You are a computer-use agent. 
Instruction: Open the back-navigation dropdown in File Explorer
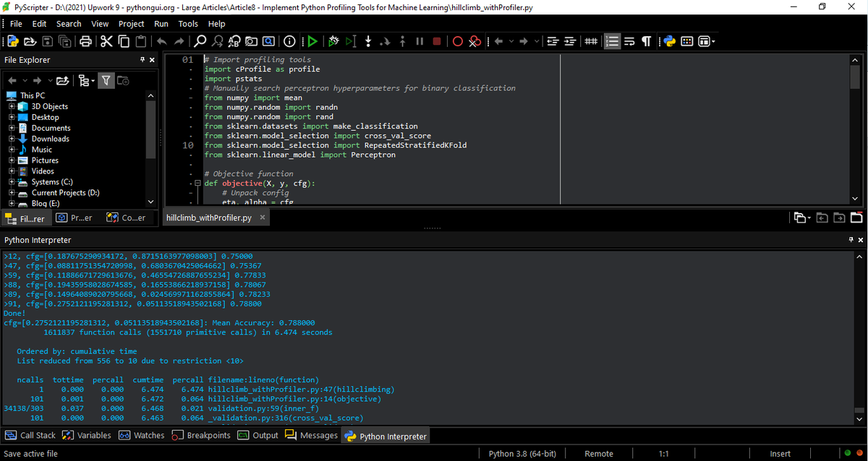[x=25, y=81]
